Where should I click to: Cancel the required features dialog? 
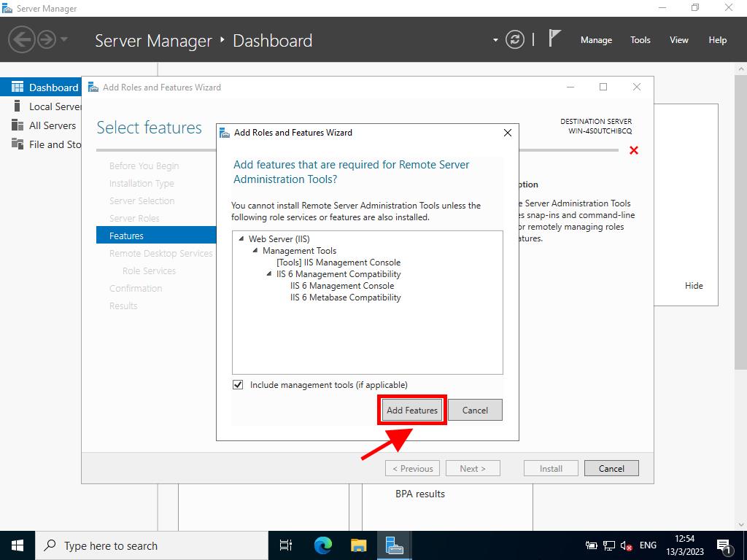(475, 410)
